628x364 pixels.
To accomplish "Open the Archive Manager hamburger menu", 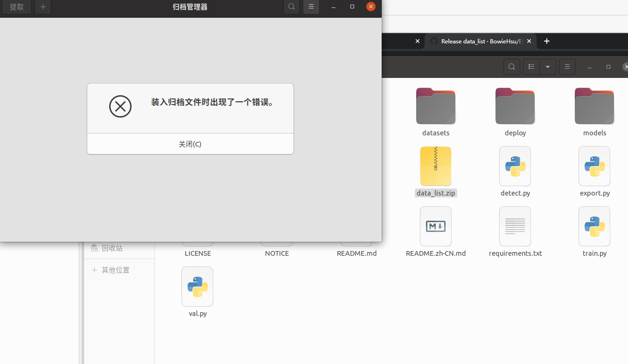I will (x=311, y=7).
